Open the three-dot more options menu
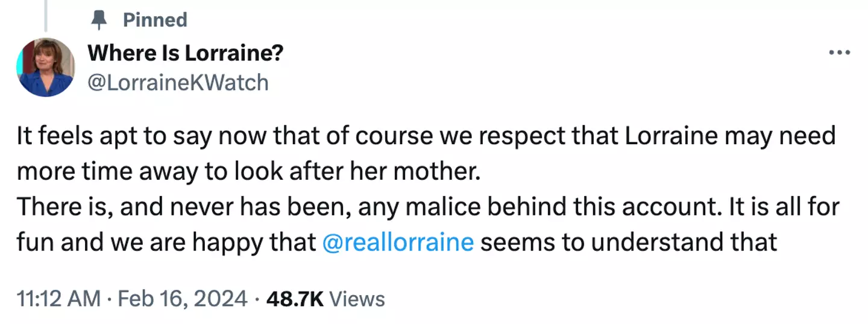This screenshot has height=324, width=868. click(x=839, y=53)
